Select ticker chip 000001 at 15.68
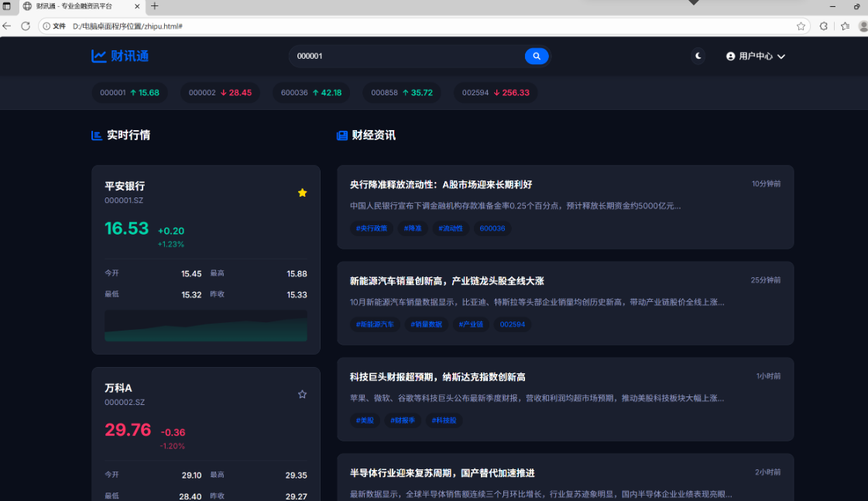This screenshot has width=868, height=501. pos(129,93)
